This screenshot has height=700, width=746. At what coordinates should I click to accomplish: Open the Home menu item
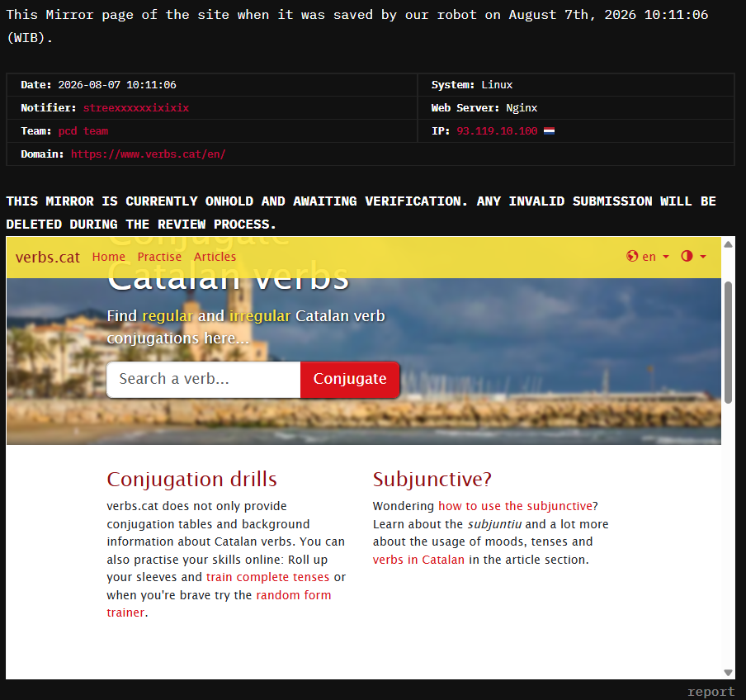pos(108,257)
